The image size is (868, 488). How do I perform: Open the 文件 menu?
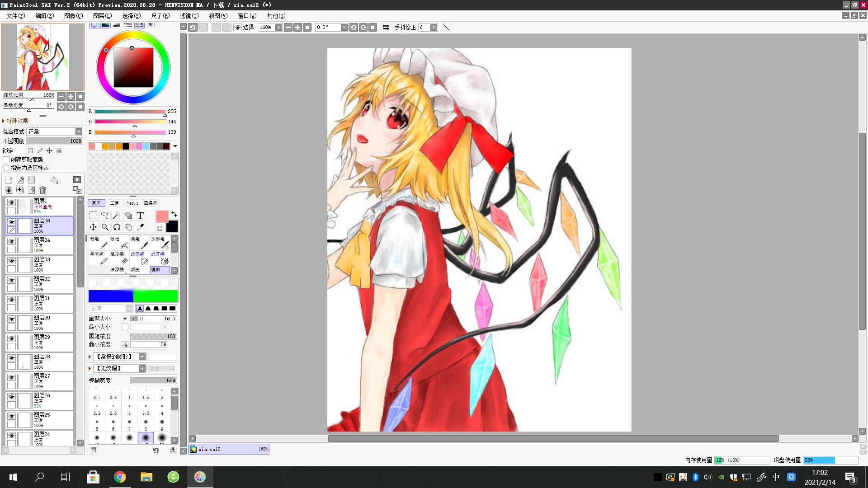click(16, 16)
